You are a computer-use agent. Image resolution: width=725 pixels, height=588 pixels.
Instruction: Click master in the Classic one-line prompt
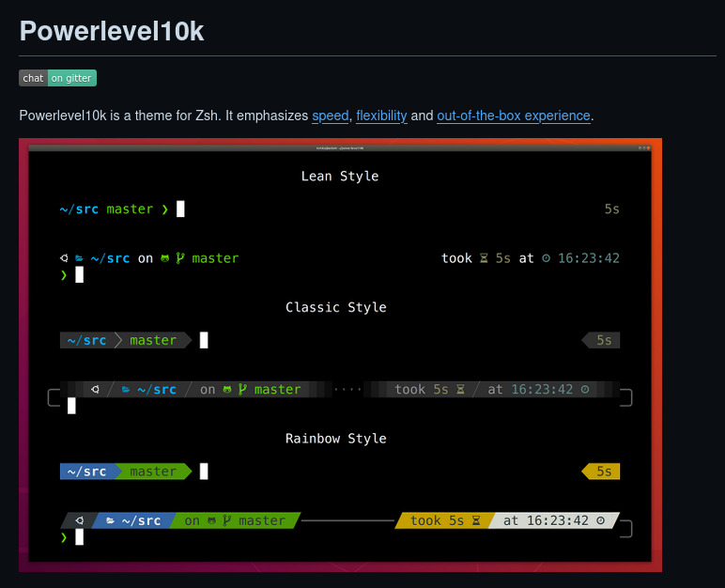(153, 340)
